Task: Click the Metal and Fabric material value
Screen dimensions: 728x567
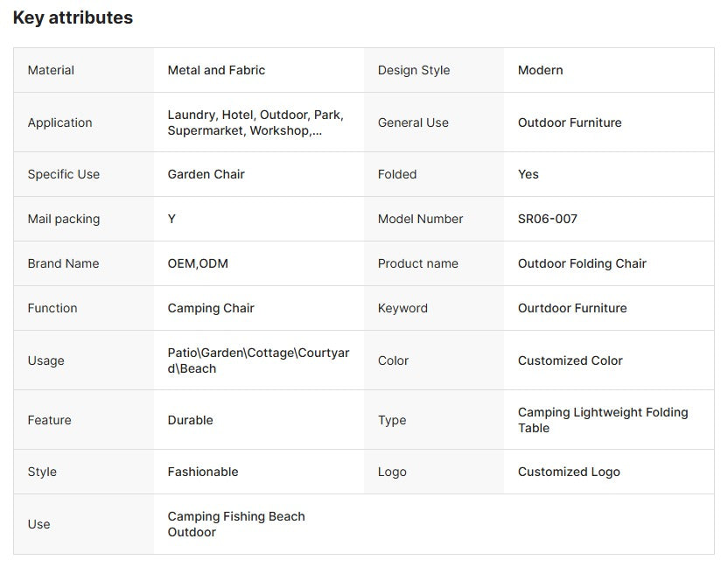Action: pyautogui.click(x=216, y=70)
